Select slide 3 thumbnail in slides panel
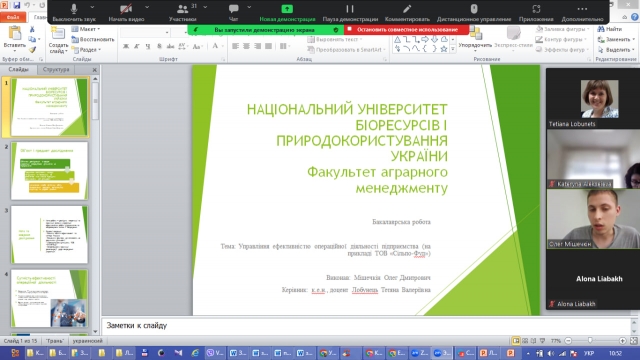 (49, 234)
